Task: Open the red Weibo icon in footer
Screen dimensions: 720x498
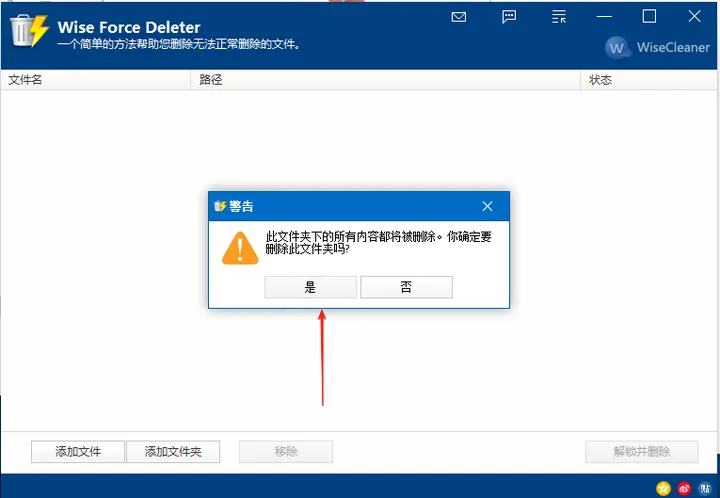Action: [684, 488]
